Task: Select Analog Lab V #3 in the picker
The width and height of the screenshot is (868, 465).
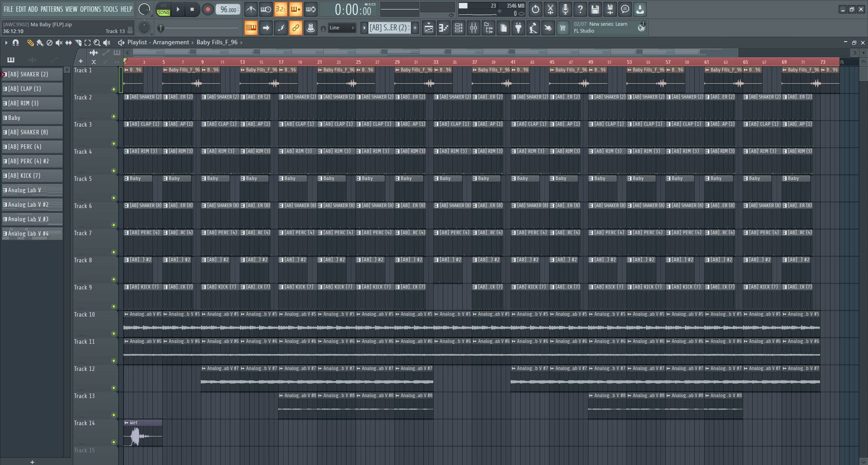Action: pos(32,219)
